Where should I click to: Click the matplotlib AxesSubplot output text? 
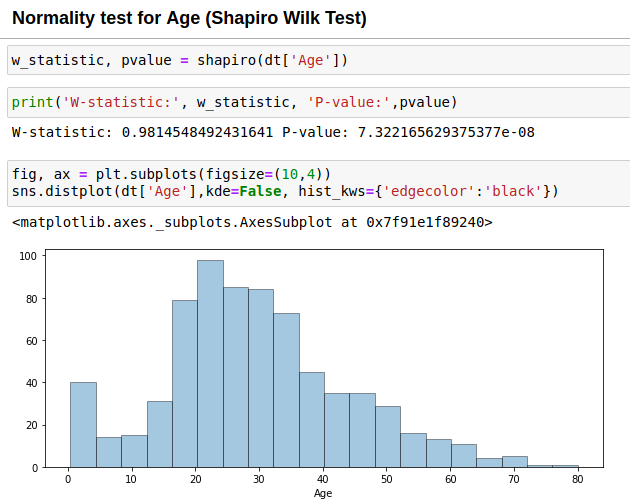pyautogui.click(x=252, y=222)
